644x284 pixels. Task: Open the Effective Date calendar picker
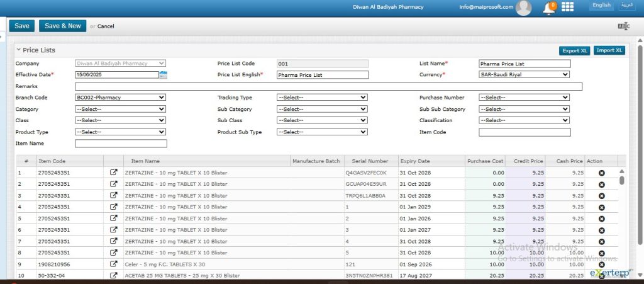pyautogui.click(x=163, y=75)
